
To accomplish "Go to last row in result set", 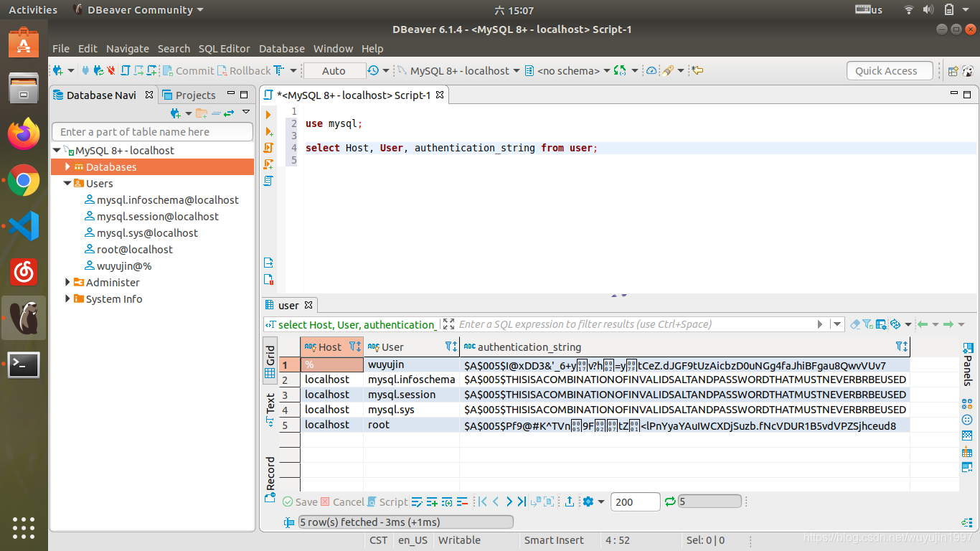I will [522, 501].
